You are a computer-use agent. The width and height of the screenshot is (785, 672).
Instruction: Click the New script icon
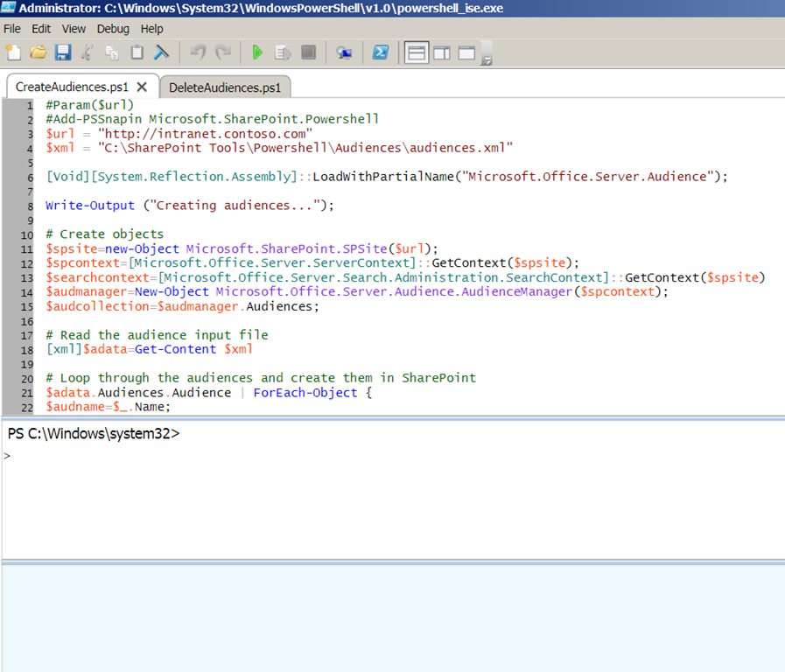coord(13,52)
